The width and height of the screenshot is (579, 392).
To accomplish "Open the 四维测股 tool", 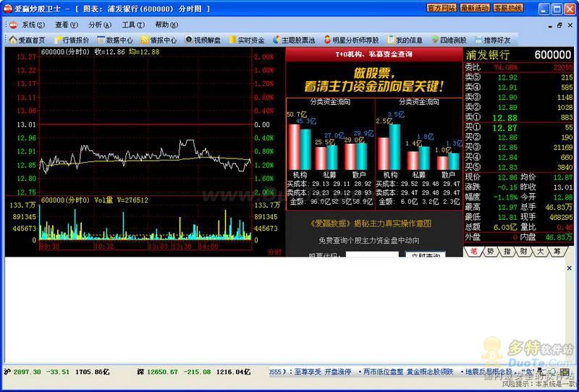I will coord(449,40).
